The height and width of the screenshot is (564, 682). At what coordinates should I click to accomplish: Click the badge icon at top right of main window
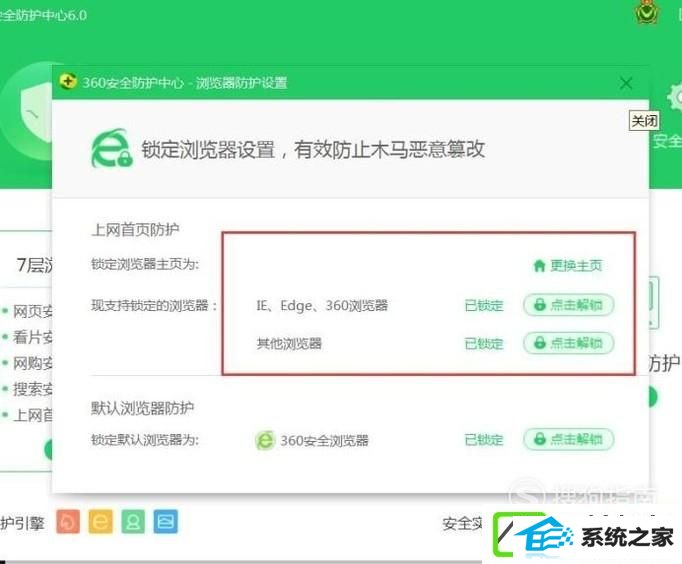point(647,12)
